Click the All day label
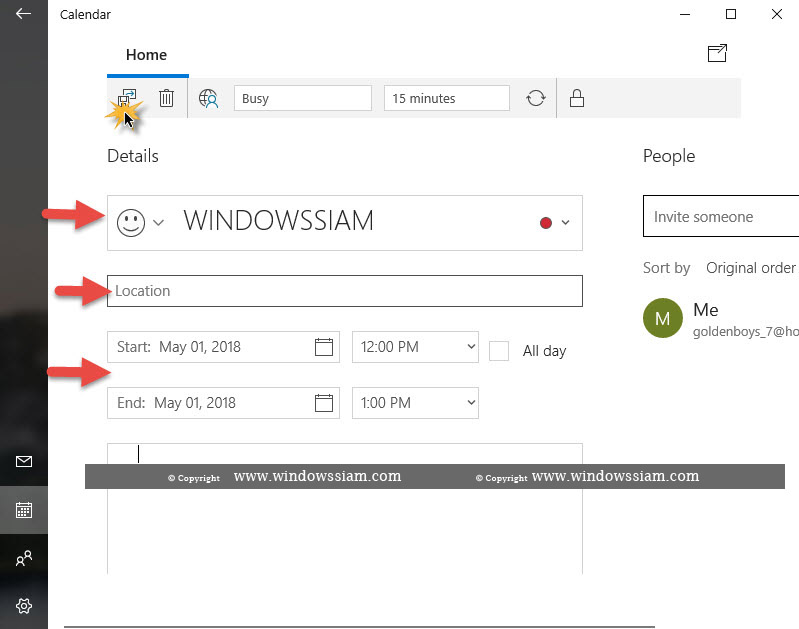Screen dimensions: 799x629 tap(544, 351)
